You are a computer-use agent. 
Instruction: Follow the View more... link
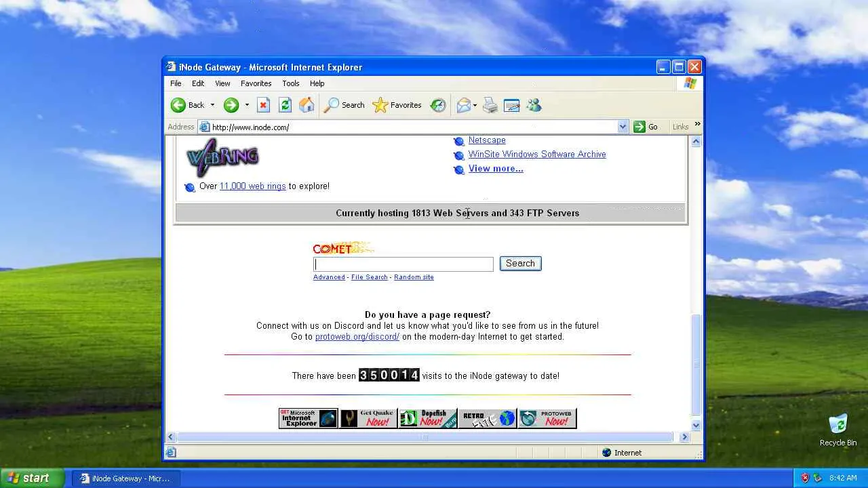tap(496, 169)
